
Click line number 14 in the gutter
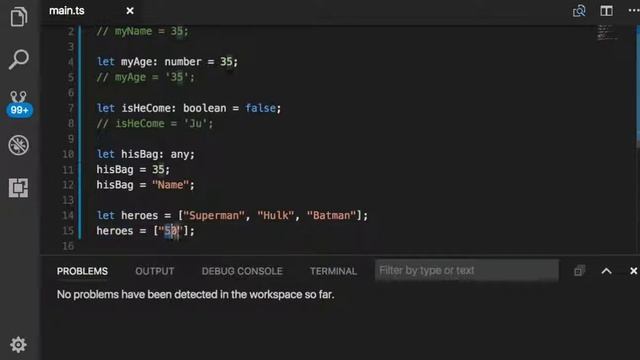pos(68,216)
